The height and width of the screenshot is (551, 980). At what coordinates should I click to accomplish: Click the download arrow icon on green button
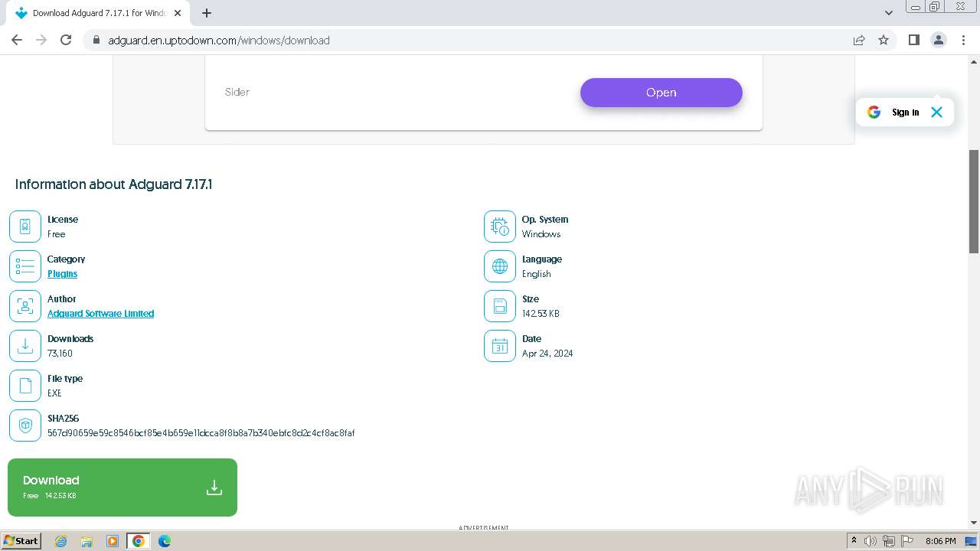[x=214, y=487]
